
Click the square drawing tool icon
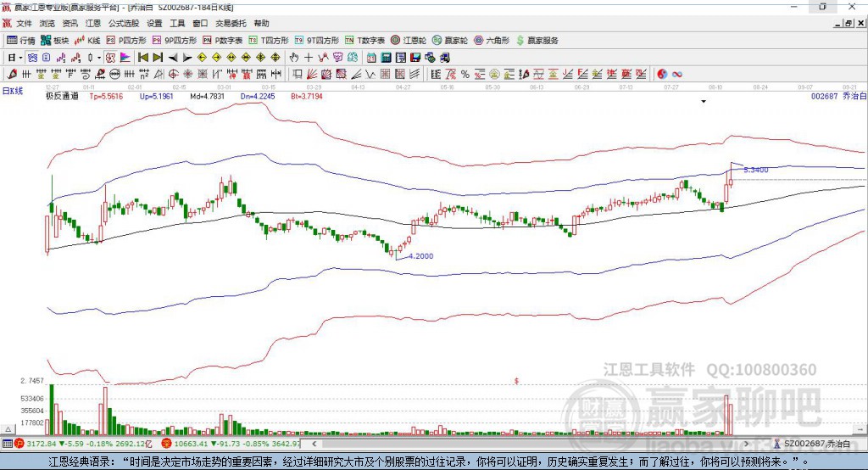[298, 75]
